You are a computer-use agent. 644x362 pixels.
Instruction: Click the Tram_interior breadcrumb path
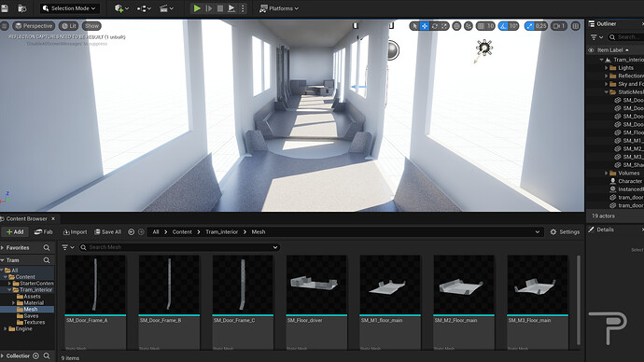[x=221, y=232]
